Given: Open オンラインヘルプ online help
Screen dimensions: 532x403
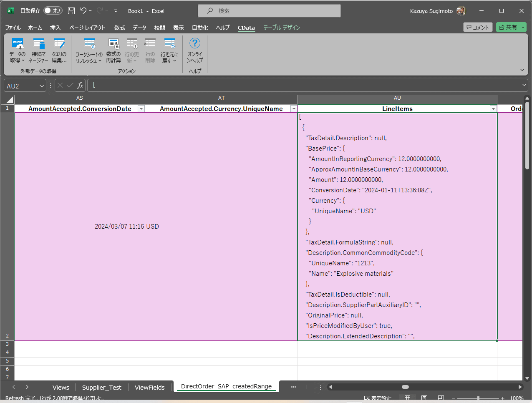Looking at the screenshot, I should 195,50.
